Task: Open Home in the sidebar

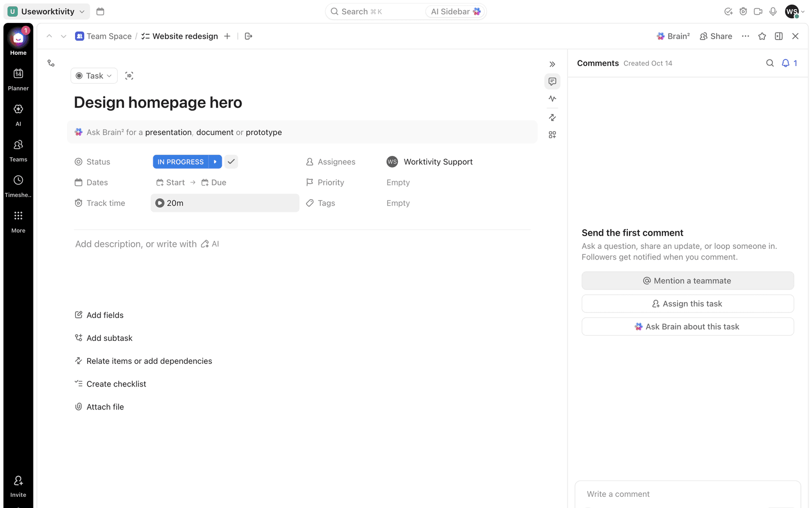Action: pos(18,42)
